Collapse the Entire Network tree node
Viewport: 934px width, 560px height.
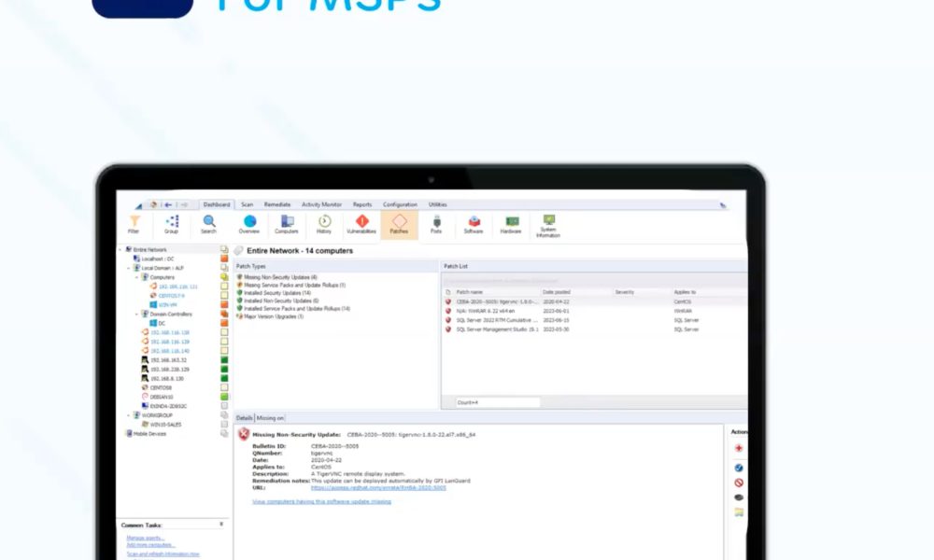click(x=120, y=250)
